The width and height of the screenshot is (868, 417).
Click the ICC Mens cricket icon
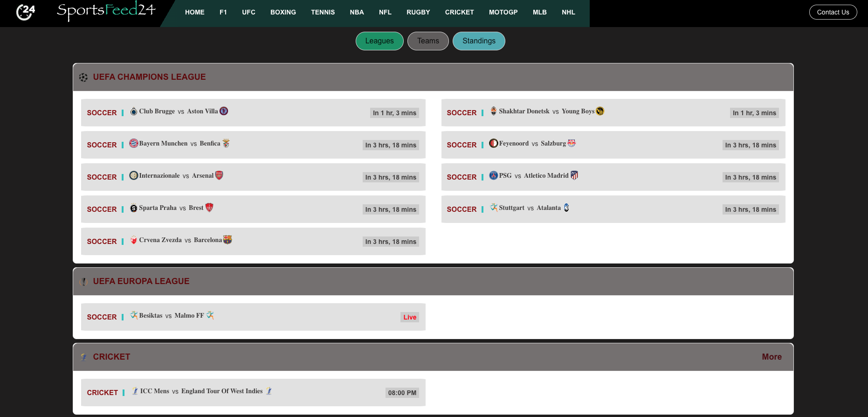tap(135, 391)
